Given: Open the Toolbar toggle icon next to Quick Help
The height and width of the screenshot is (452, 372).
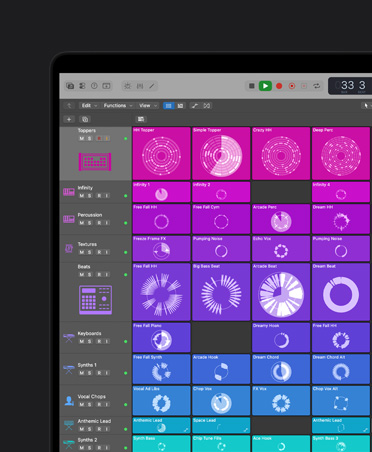Looking at the screenshot, I should [x=106, y=86].
